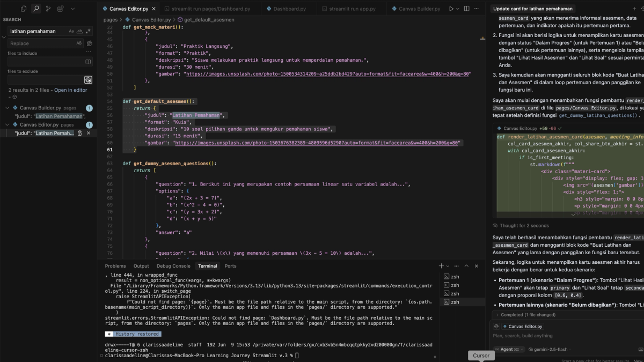Split the editor right
644x362 pixels.
[x=466, y=9]
